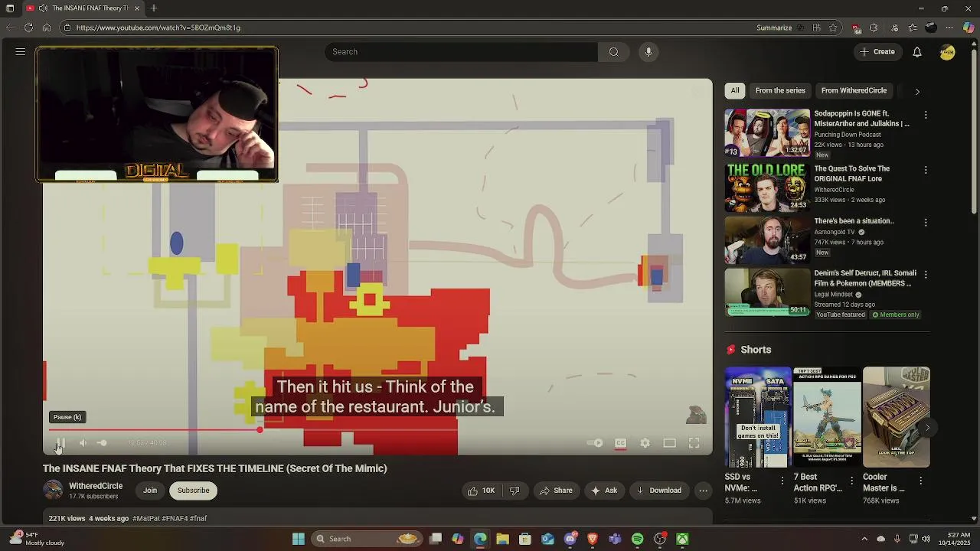
Task: Open Denim's Self Destruct video thumbnail
Action: pyautogui.click(x=767, y=292)
